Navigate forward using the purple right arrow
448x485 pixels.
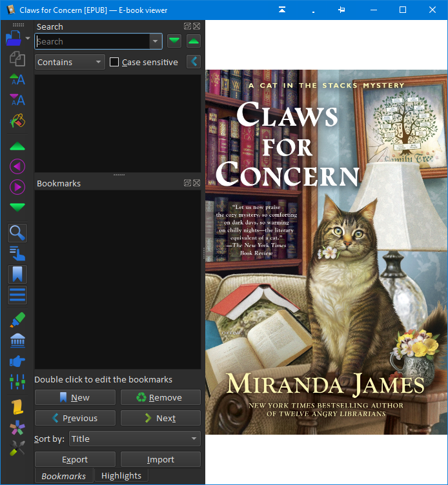tap(17, 187)
